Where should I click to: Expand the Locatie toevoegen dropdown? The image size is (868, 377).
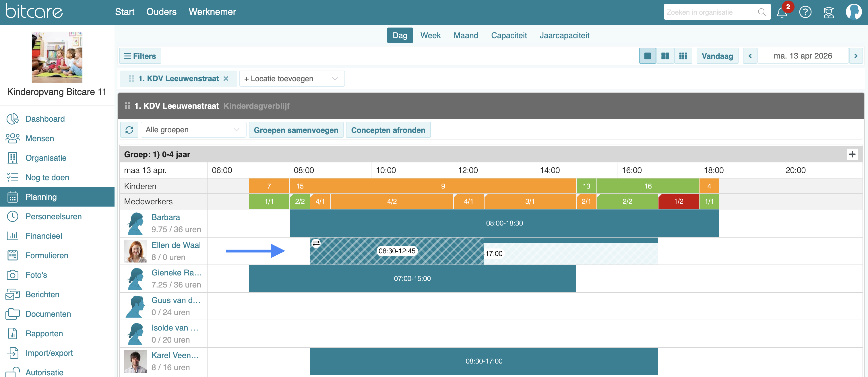point(291,79)
